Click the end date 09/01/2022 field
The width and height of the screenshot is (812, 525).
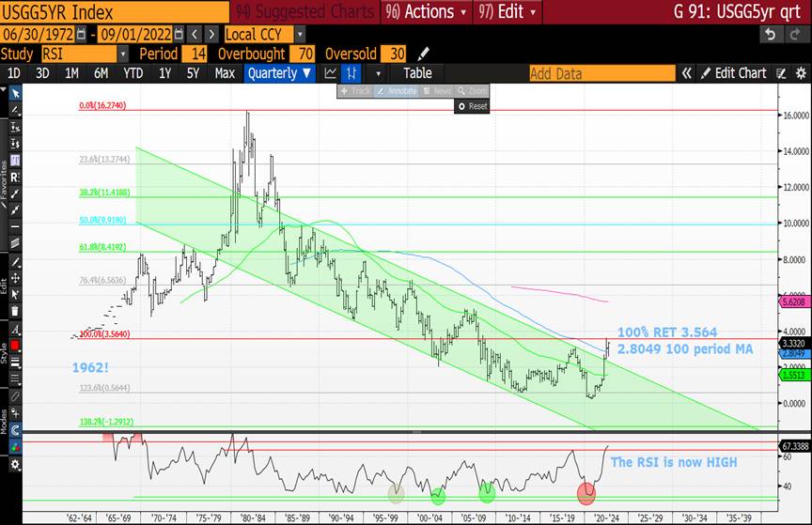(x=135, y=35)
